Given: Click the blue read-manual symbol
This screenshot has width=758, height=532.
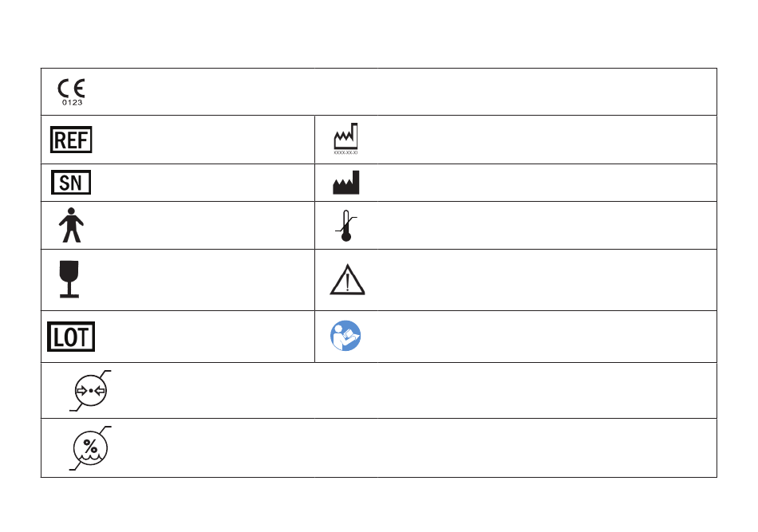Looking at the screenshot, I should coord(346,337).
